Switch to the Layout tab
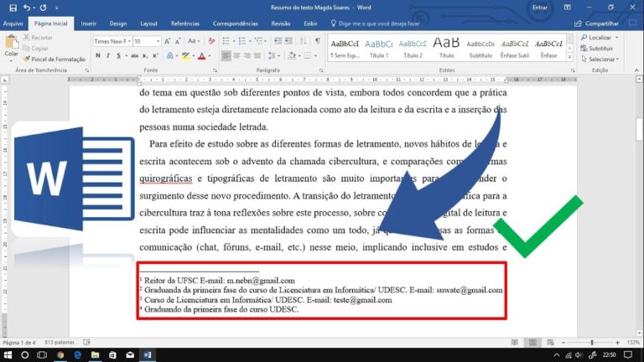The image size is (644, 362). point(148,23)
